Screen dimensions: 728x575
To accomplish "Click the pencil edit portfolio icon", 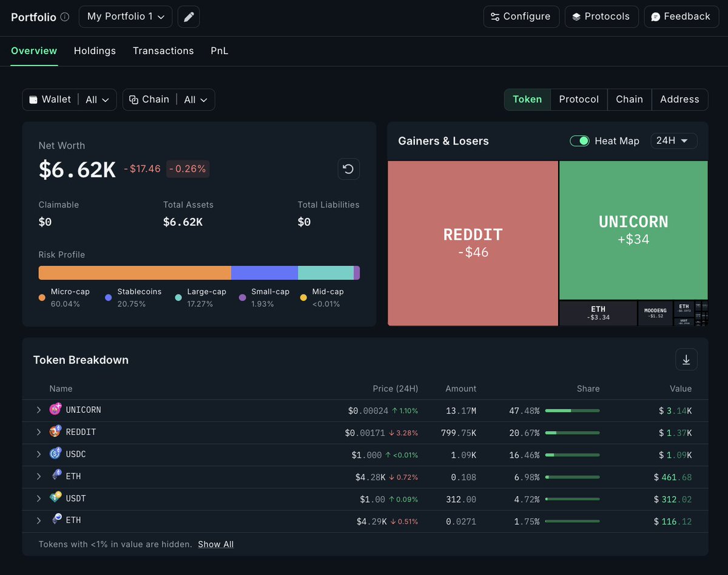I will point(189,17).
